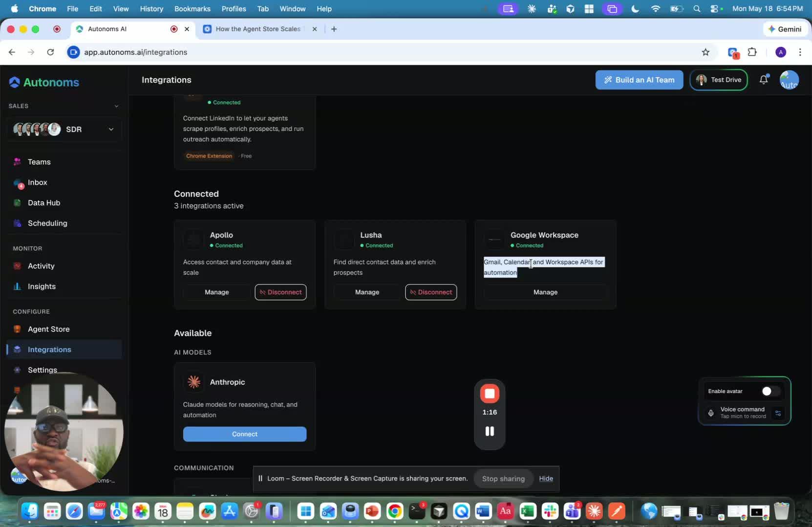
Task: Pause the Loom recording
Action: point(490,431)
